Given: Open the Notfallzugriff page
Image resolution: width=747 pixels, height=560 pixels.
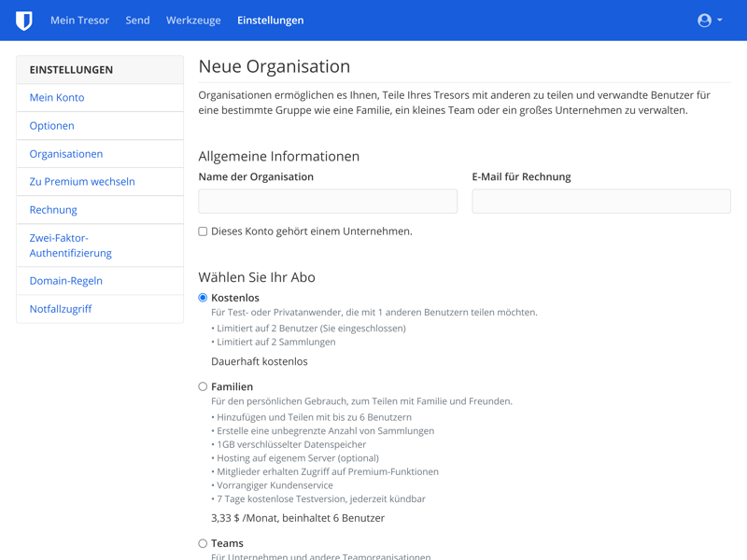Looking at the screenshot, I should click(61, 309).
